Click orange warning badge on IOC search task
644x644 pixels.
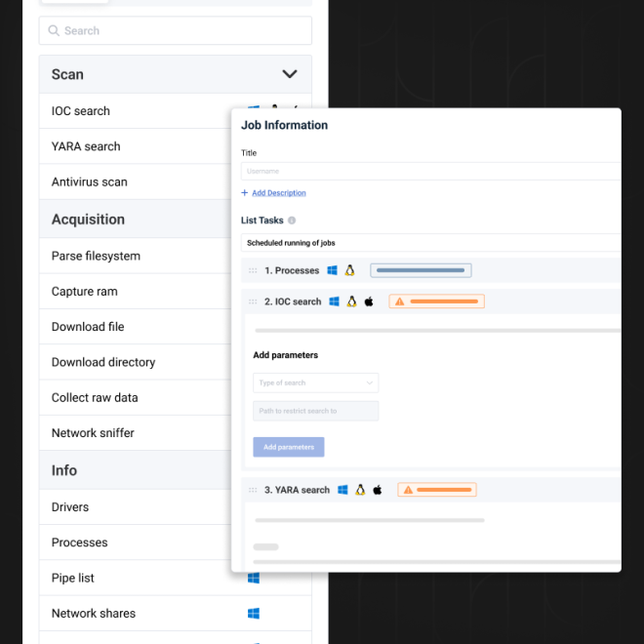436,302
